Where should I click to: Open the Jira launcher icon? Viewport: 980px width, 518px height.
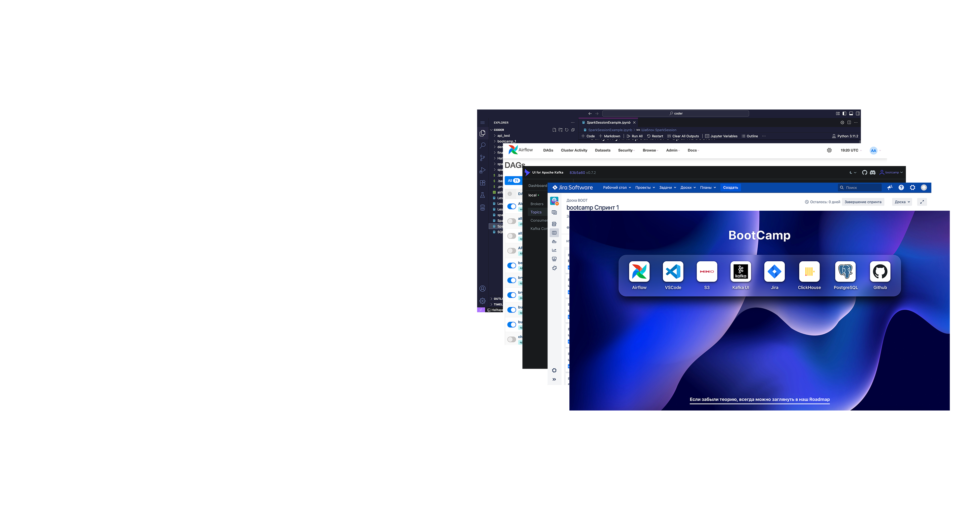(775, 272)
